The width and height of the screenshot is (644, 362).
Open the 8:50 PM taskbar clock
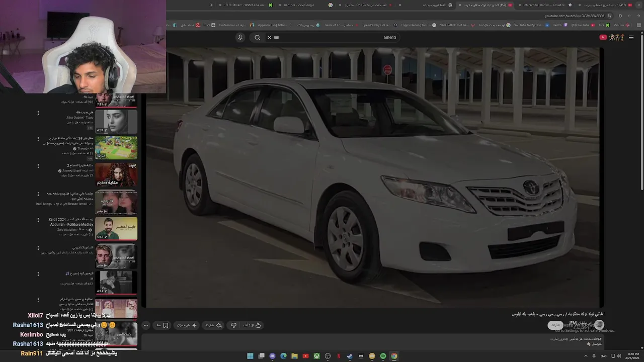[633, 356]
